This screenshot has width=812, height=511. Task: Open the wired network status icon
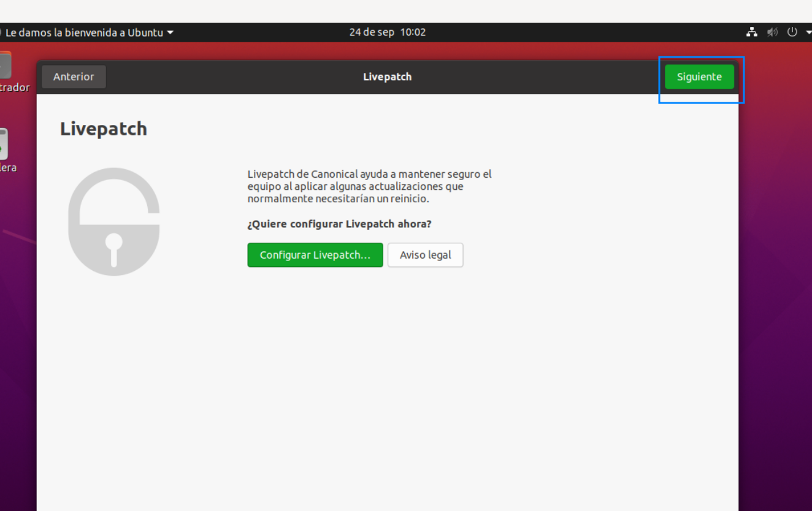[752, 32]
